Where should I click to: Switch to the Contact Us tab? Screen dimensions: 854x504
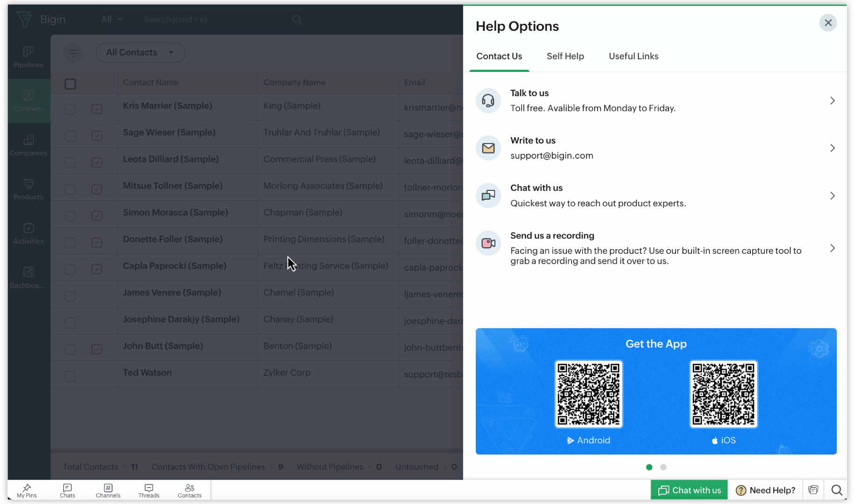coord(499,56)
